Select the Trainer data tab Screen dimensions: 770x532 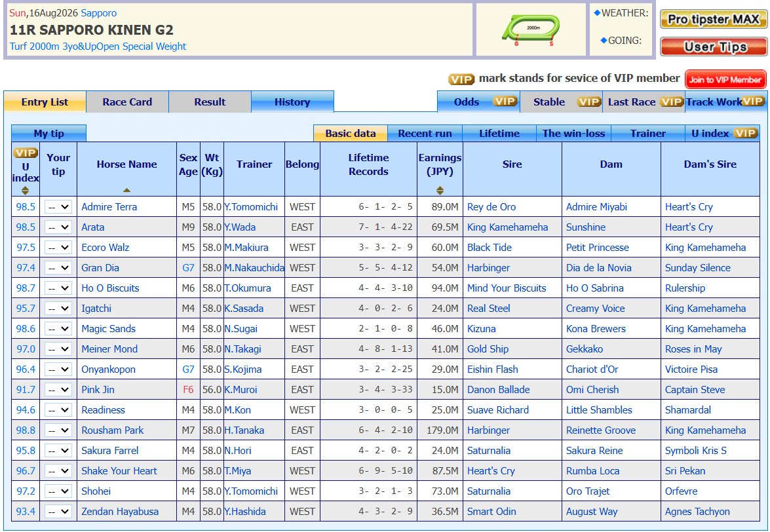pos(647,133)
